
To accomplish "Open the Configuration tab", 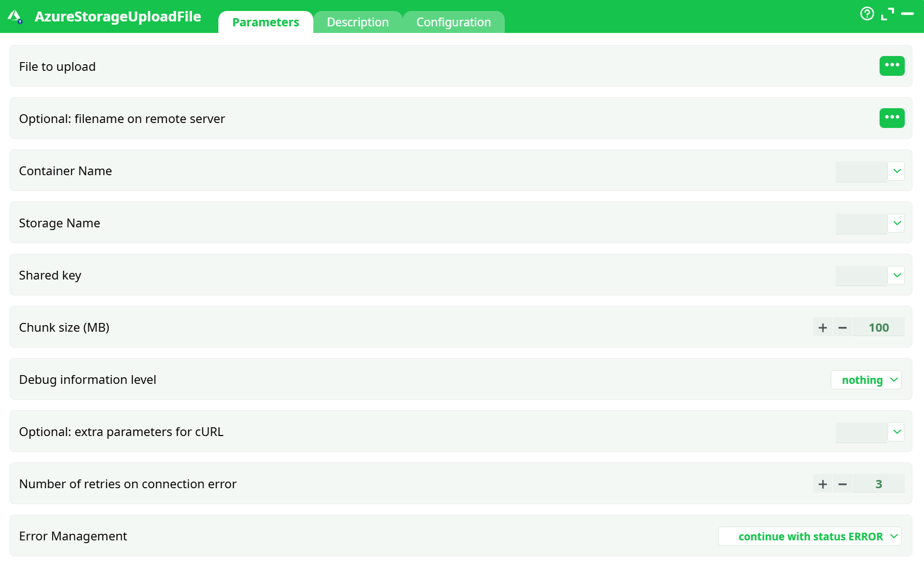I will tap(453, 22).
